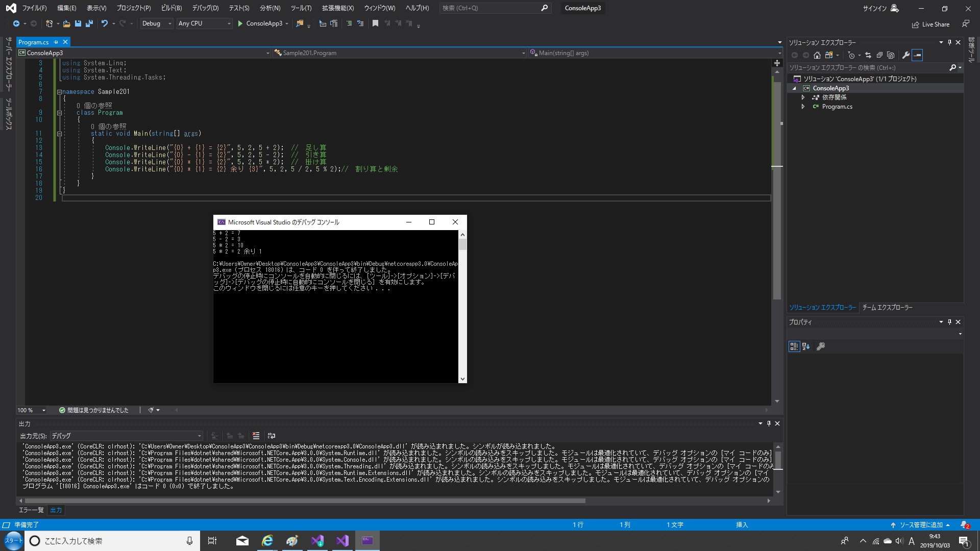Toggle Show All Files in Solution Explorer
Screen dimensions: 980x551
pyautogui.click(x=891, y=55)
